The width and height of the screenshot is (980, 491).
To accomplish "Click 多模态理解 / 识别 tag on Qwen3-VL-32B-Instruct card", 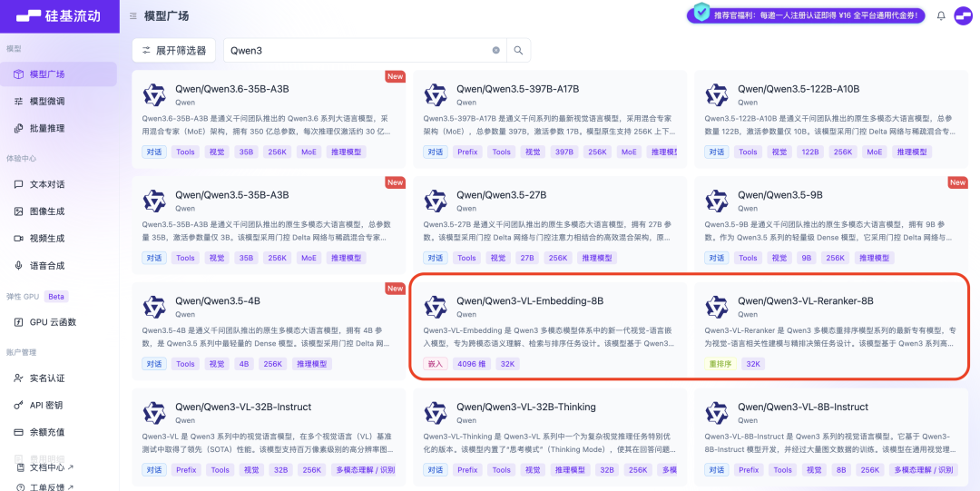I will click(x=365, y=470).
